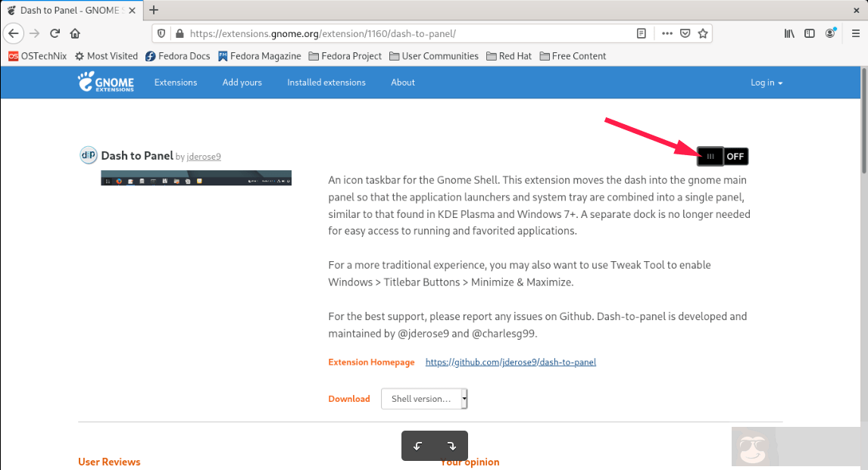Open the About nav item
Screen dimensions: 868x470
402,82
